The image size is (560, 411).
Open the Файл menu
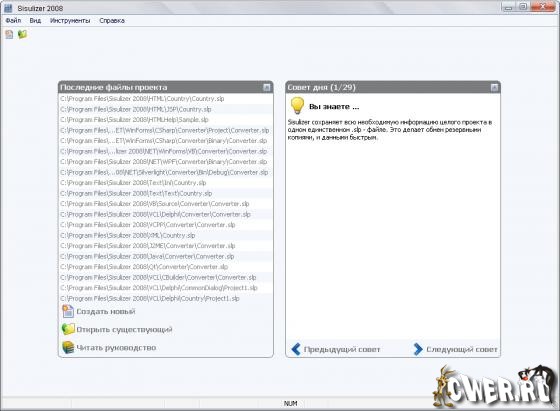coord(13,21)
